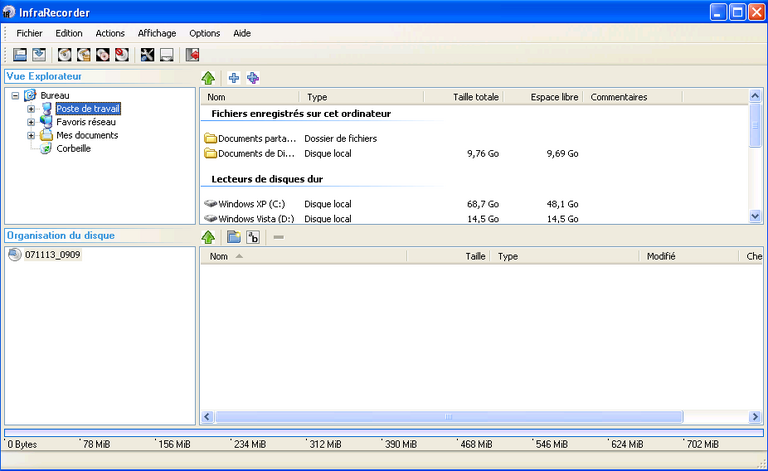Click the explorer list scroll-down arrow
Screen dimensions: 768x471
click(755, 216)
